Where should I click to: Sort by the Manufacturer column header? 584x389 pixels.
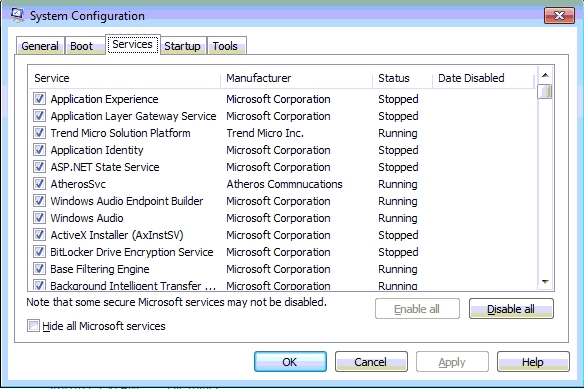pyautogui.click(x=296, y=78)
